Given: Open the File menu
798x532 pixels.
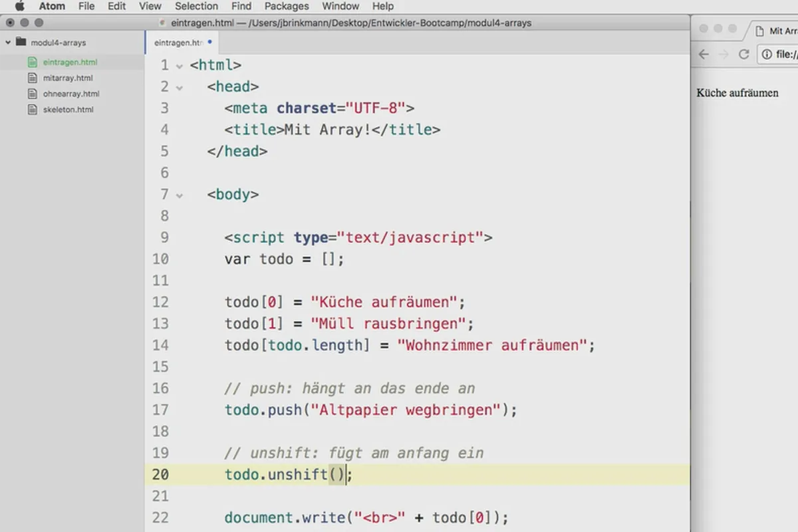Looking at the screenshot, I should pos(86,6).
